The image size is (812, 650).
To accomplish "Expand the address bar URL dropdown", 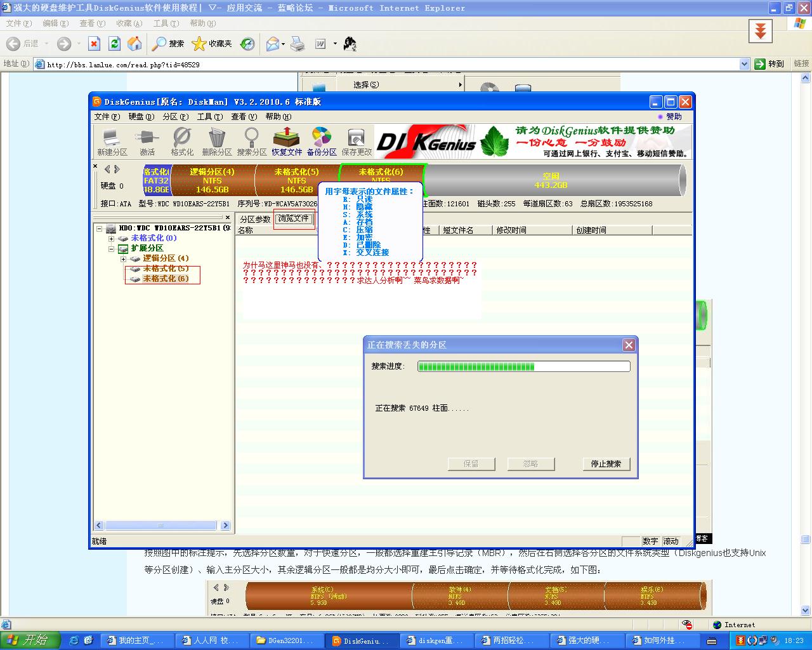I will click(745, 64).
